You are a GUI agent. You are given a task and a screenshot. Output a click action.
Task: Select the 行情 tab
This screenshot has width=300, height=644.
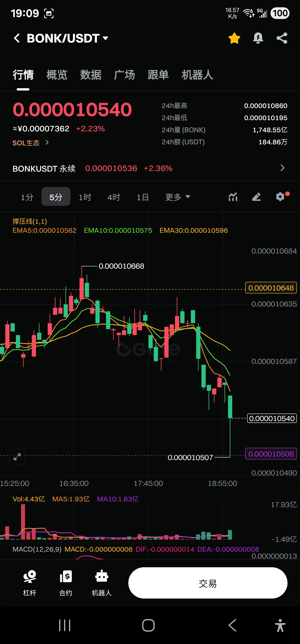[23, 75]
